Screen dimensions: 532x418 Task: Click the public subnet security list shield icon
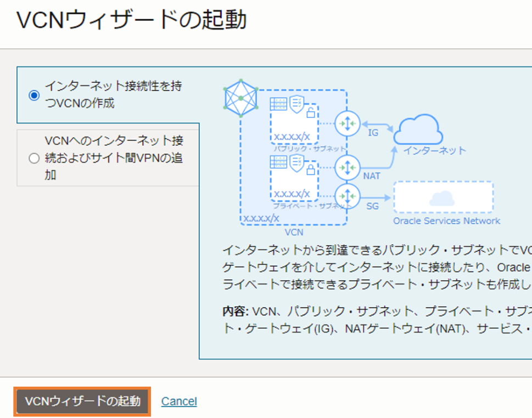(297, 103)
